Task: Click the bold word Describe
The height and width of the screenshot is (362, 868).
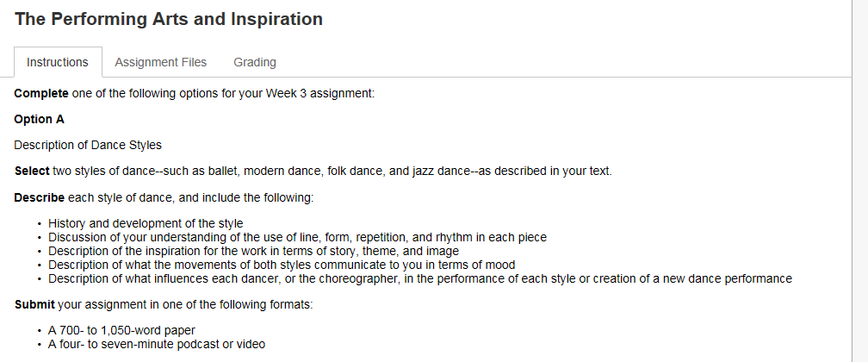Action: coord(39,197)
